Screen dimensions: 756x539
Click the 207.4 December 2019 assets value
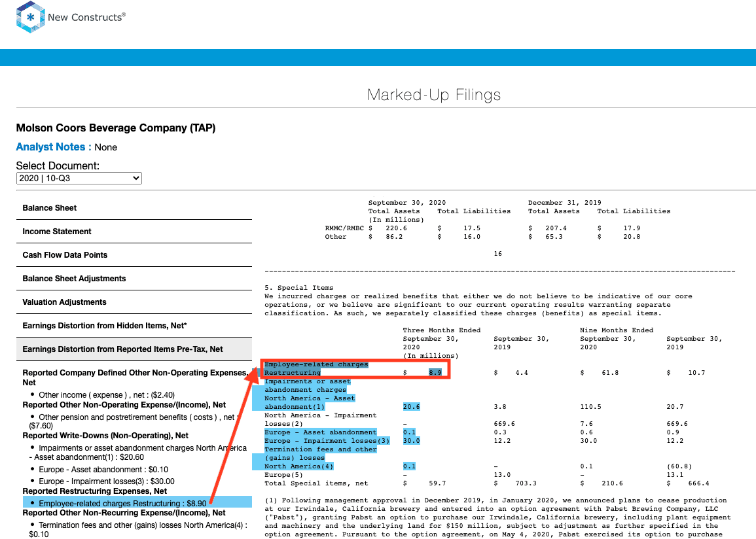click(x=556, y=228)
